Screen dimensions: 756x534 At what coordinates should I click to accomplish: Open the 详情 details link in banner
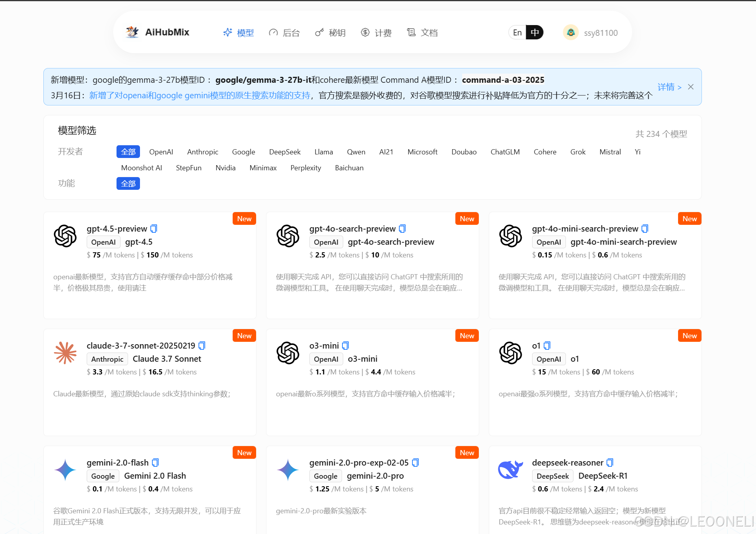(x=669, y=87)
